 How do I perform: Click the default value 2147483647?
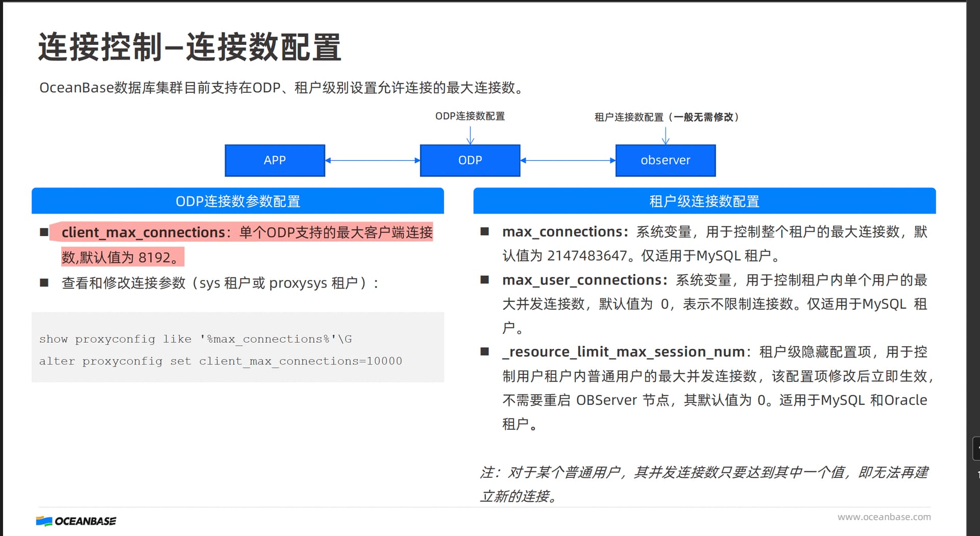587,256
